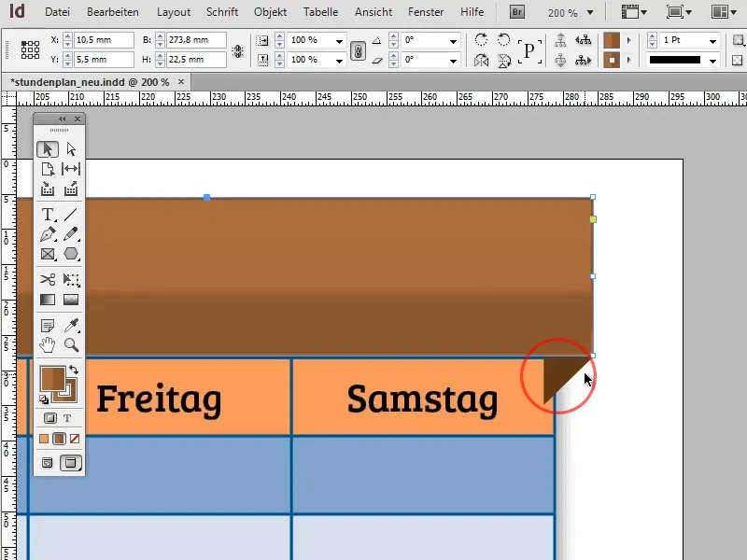Open screen mode dropdown
Image resolution: width=747 pixels, height=560 pixels.
point(679,12)
